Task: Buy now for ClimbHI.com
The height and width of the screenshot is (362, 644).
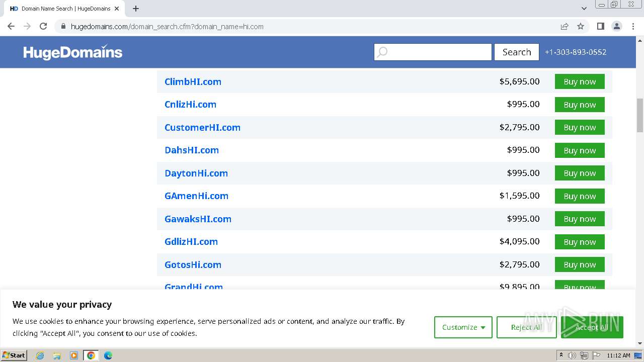Action: [580, 81]
